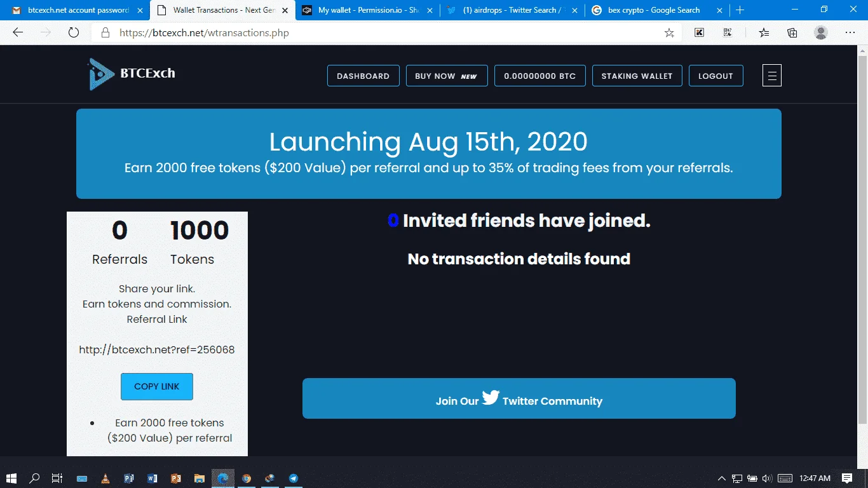Click the COPY LINK button
868x488 pixels.
157,386
